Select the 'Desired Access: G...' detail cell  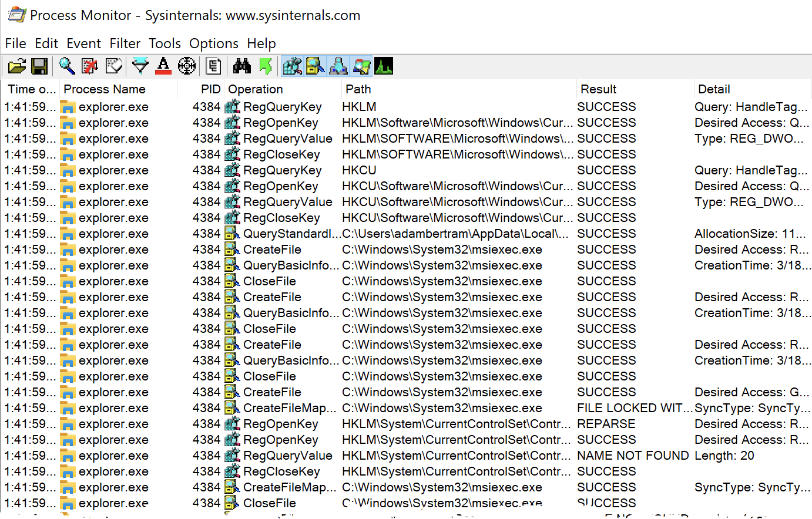[x=752, y=392]
